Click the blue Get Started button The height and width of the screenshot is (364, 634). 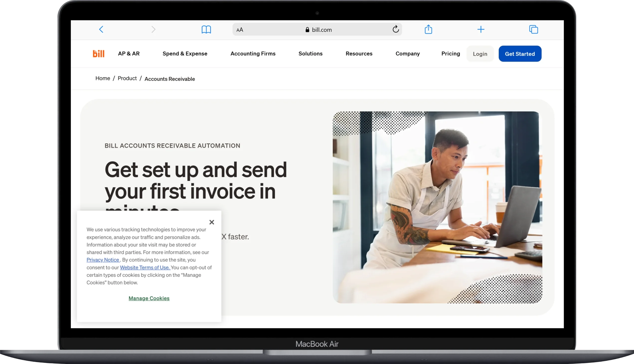click(520, 54)
